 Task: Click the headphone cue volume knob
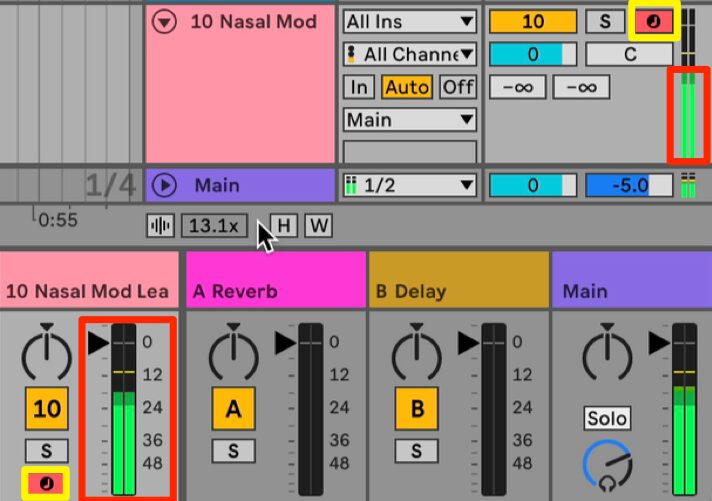pos(608,466)
